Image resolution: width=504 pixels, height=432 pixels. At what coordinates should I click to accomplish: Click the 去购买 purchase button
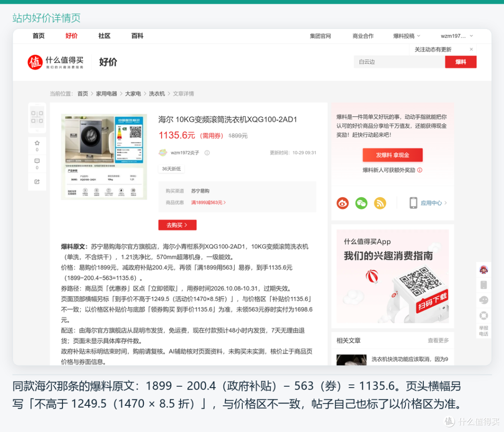[177, 225]
